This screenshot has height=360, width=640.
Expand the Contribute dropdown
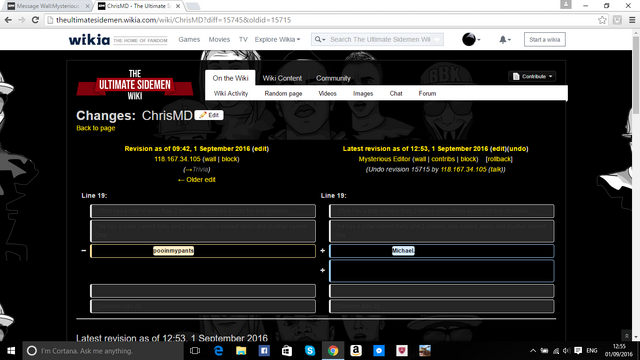(532, 76)
